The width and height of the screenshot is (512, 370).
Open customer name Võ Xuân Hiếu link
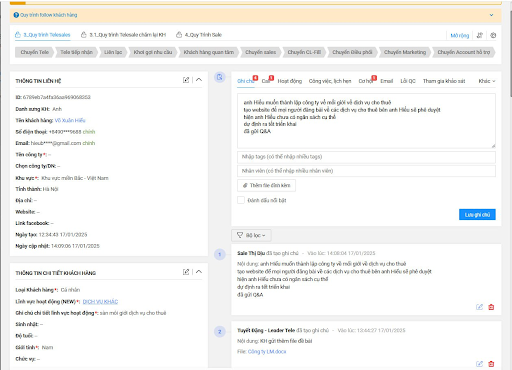[70, 120]
